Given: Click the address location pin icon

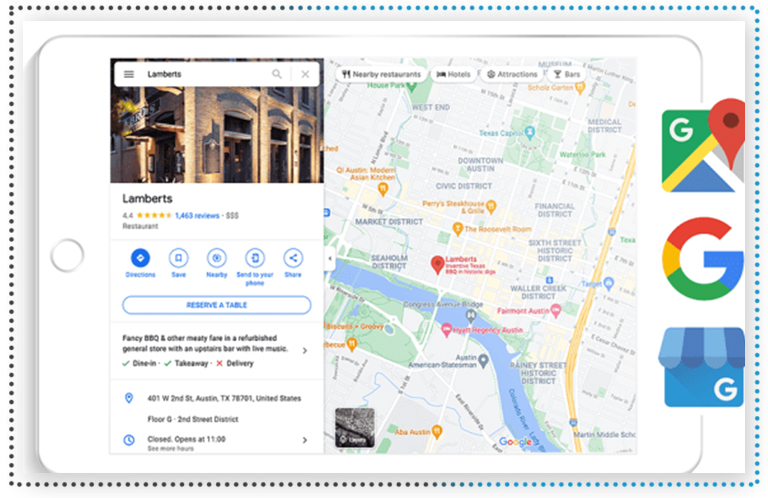Looking at the screenshot, I should point(129,398).
